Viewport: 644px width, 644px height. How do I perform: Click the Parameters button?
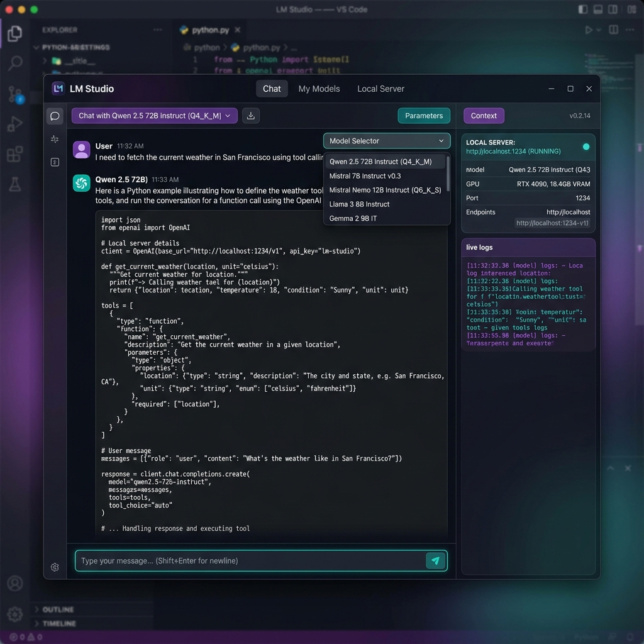coord(424,116)
